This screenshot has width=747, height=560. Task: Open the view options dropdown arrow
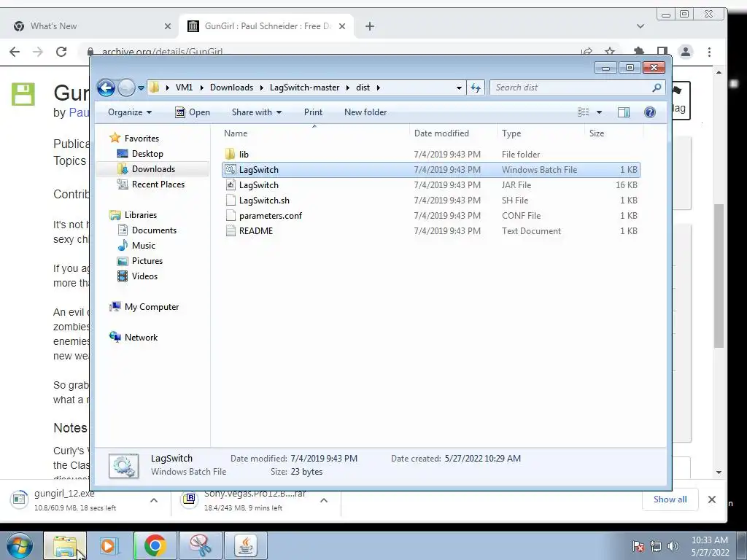coord(600,112)
